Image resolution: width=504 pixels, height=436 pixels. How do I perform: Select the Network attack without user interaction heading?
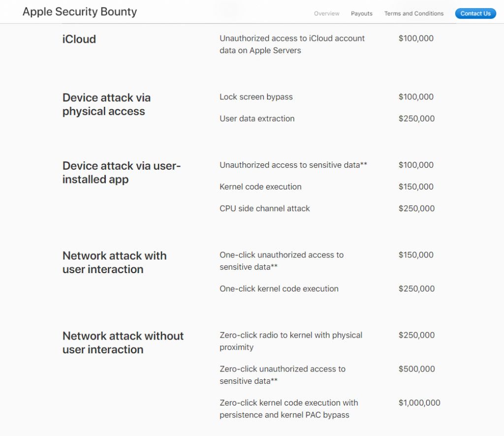(x=123, y=343)
